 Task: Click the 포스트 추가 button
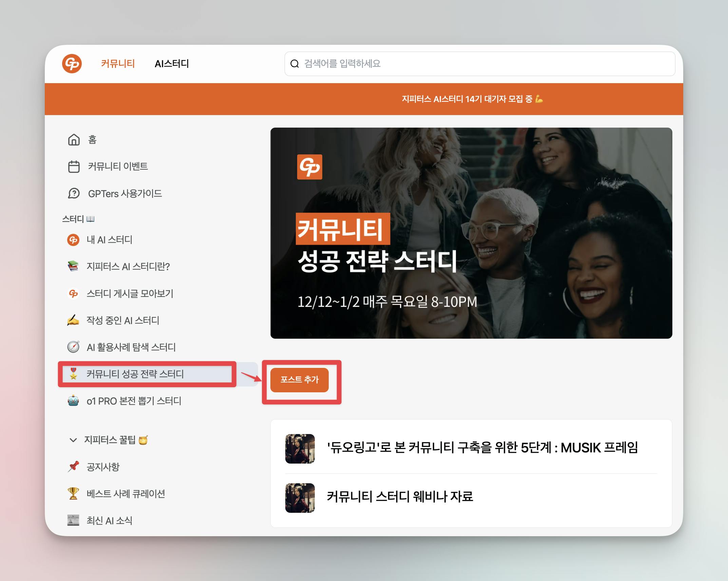tap(300, 380)
